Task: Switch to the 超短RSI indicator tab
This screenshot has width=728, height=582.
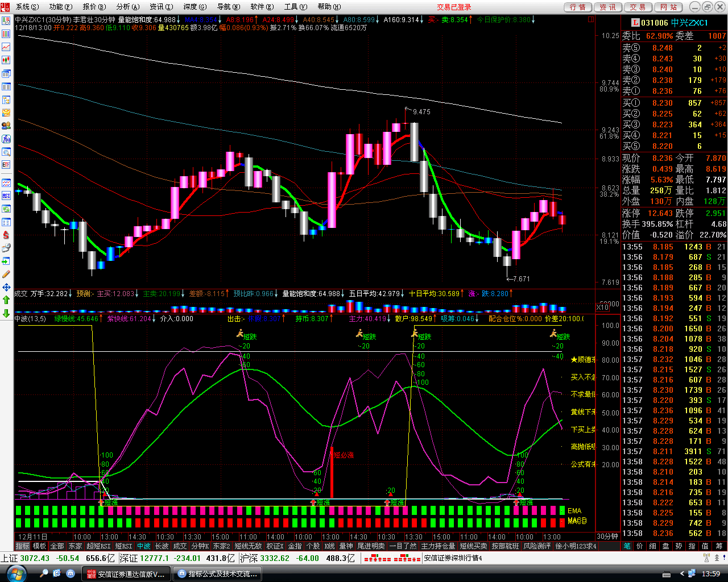Action: [99, 546]
